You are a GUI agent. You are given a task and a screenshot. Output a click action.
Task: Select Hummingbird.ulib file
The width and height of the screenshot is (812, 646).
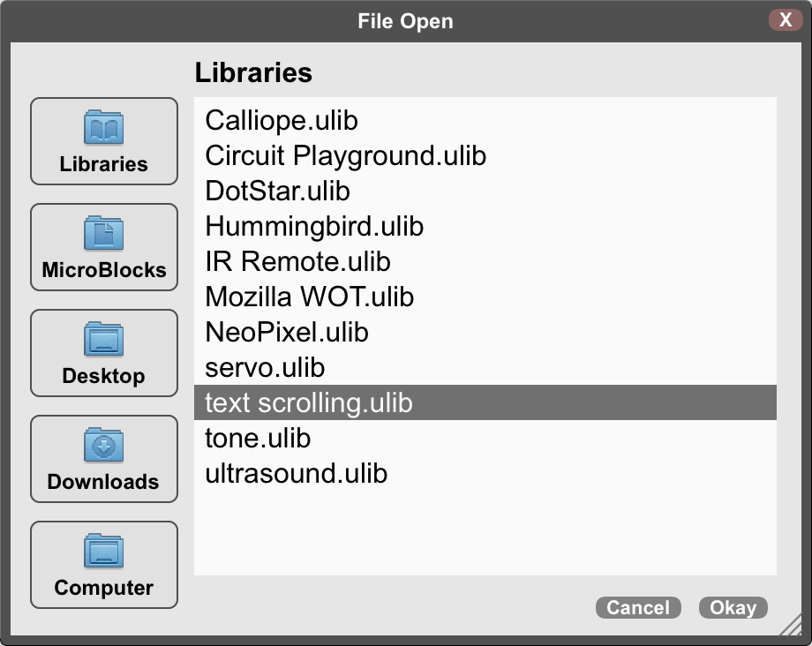(x=485, y=226)
